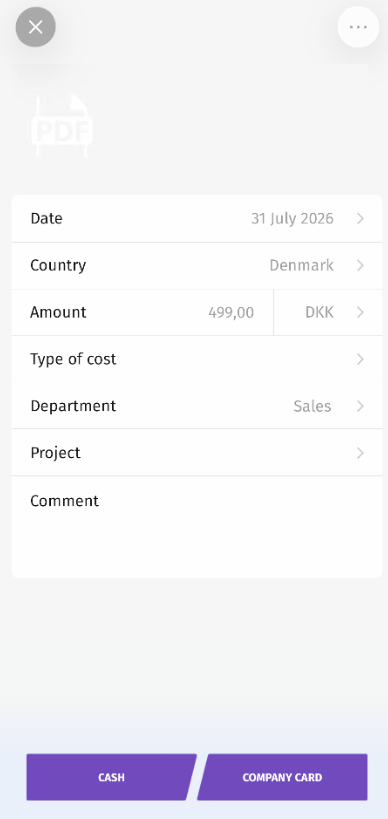Tap the Department row chevron arrow
Screen dimensions: 388x819
(x=360, y=406)
